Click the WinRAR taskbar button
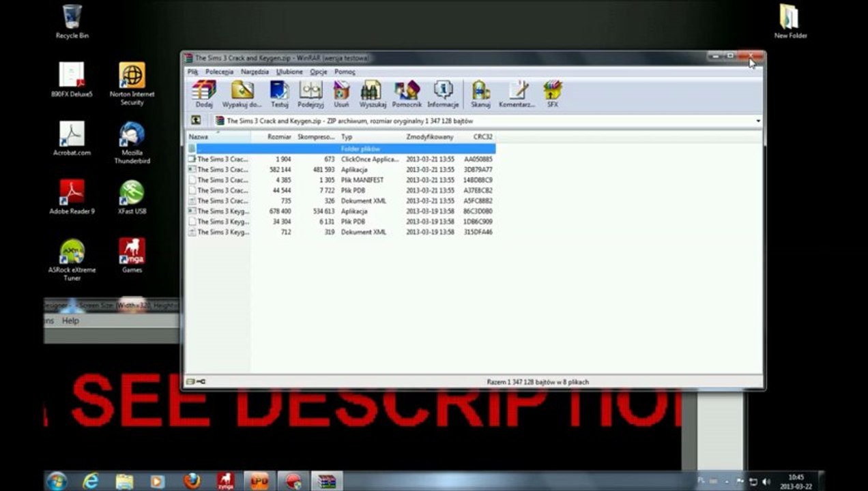The image size is (868, 491). [327, 481]
